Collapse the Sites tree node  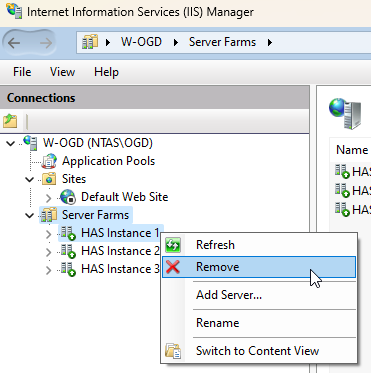tap(30, 180)
